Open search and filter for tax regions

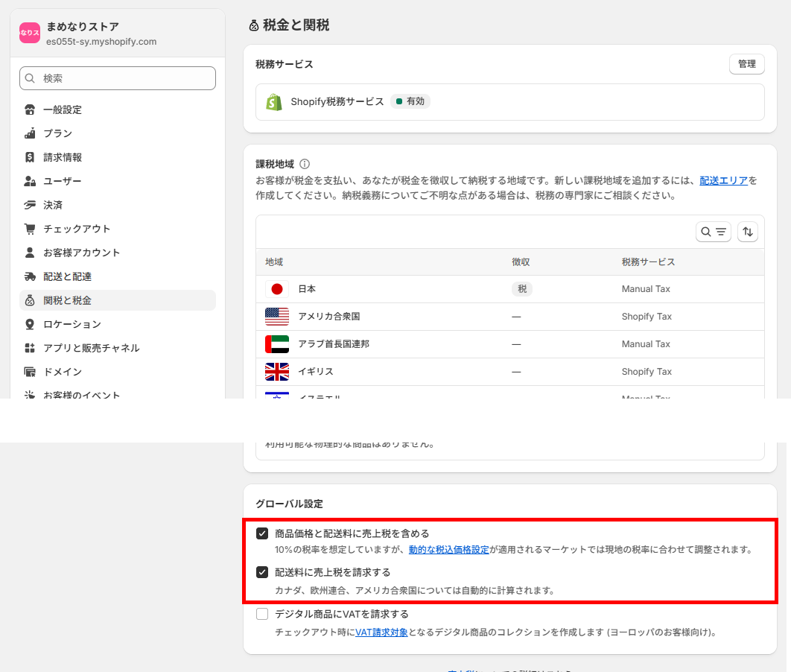coord(713,232)
